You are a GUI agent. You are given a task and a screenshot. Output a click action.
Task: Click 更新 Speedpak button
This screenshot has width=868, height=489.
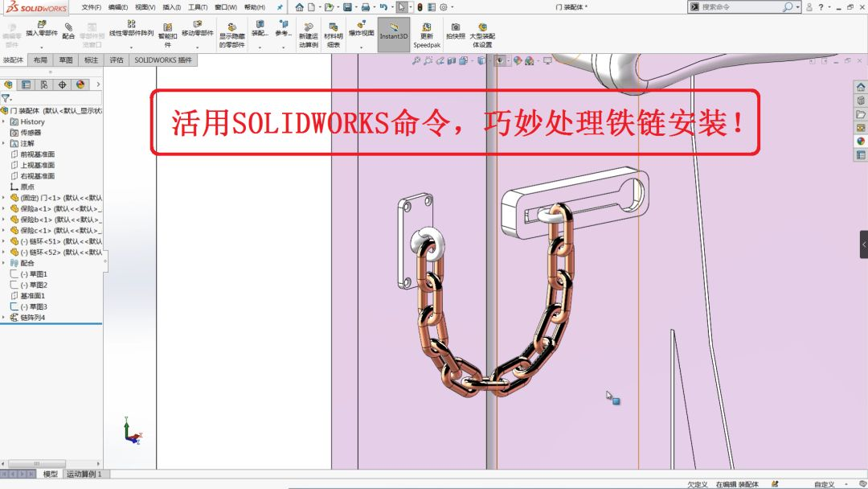coord(427,35)
